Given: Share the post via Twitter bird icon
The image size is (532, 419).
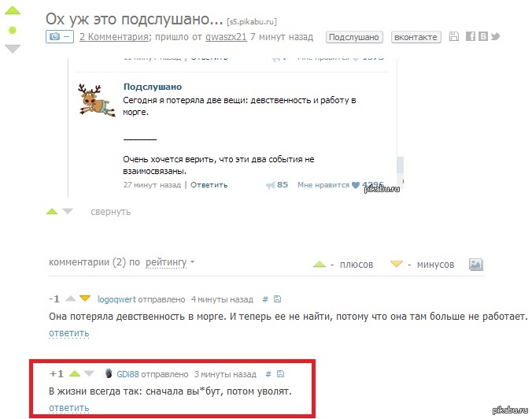Looking at the screenshot, I should click(x=495, y=36).
